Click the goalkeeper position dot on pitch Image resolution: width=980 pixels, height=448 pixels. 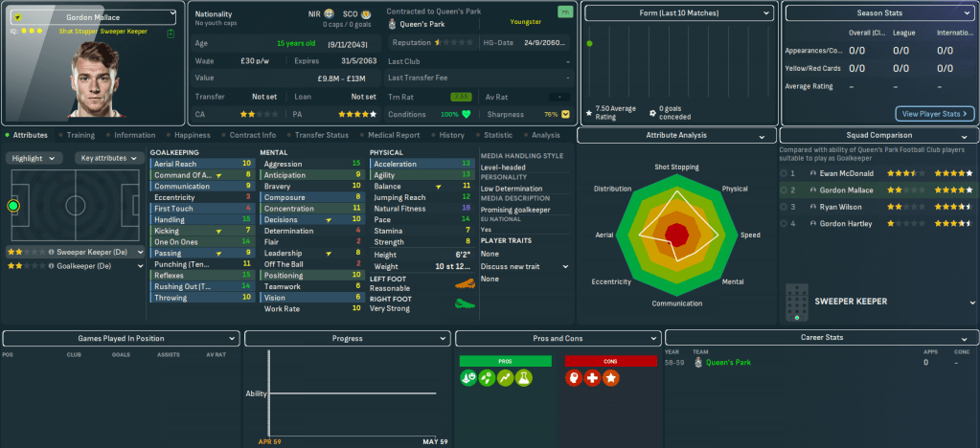click(x=13, y=205)
